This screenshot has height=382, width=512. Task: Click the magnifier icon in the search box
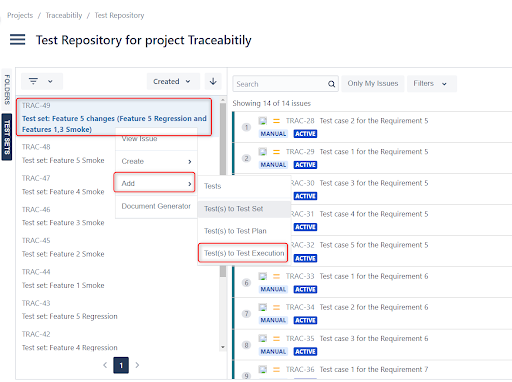331,84
